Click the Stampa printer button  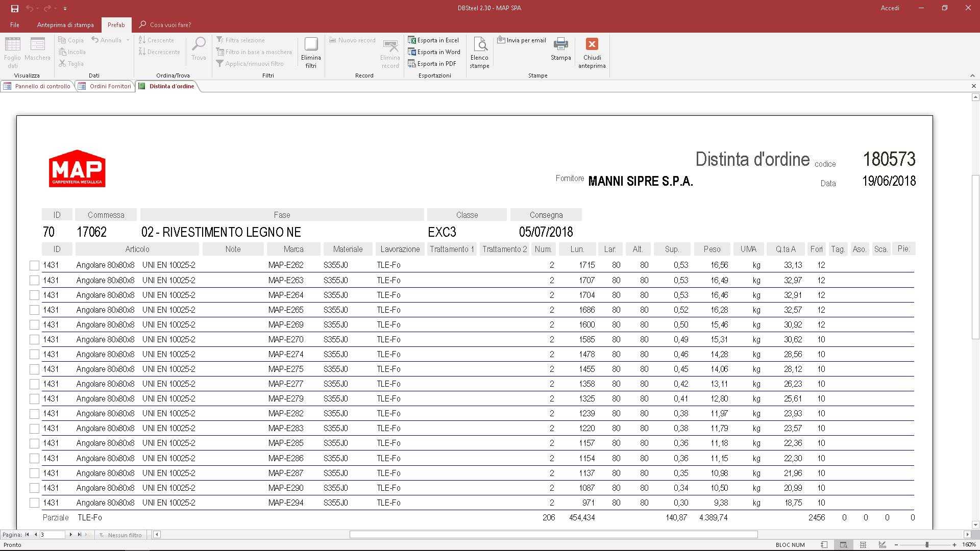560,49
